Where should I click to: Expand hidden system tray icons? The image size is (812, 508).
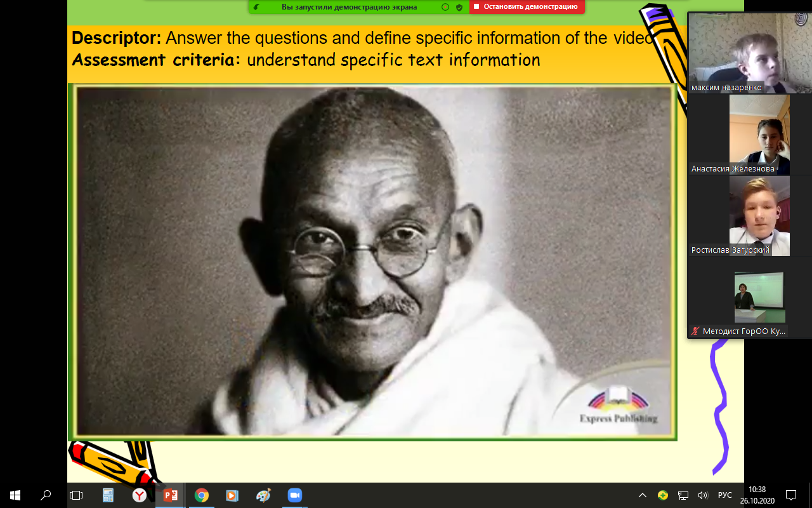[643, 495]
